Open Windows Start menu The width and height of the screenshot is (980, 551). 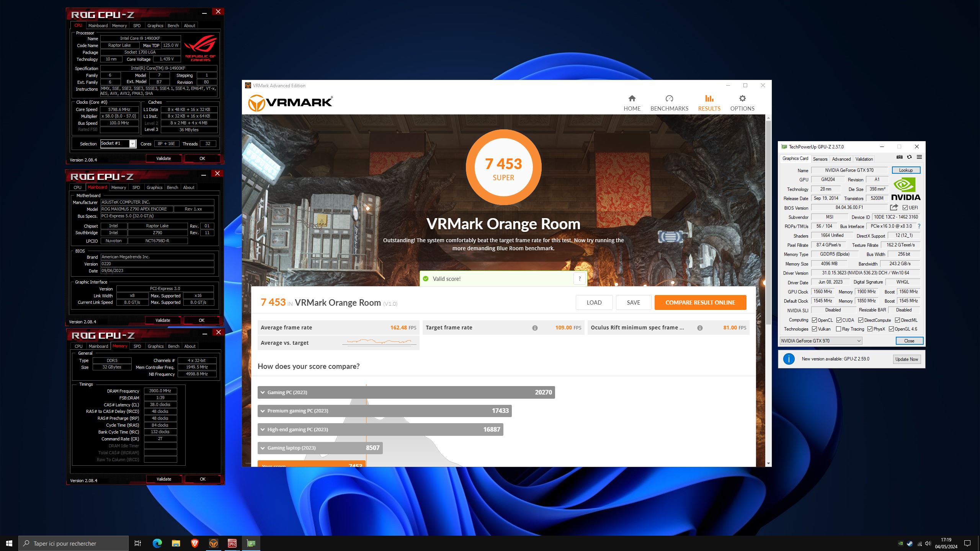pos(9,543)
